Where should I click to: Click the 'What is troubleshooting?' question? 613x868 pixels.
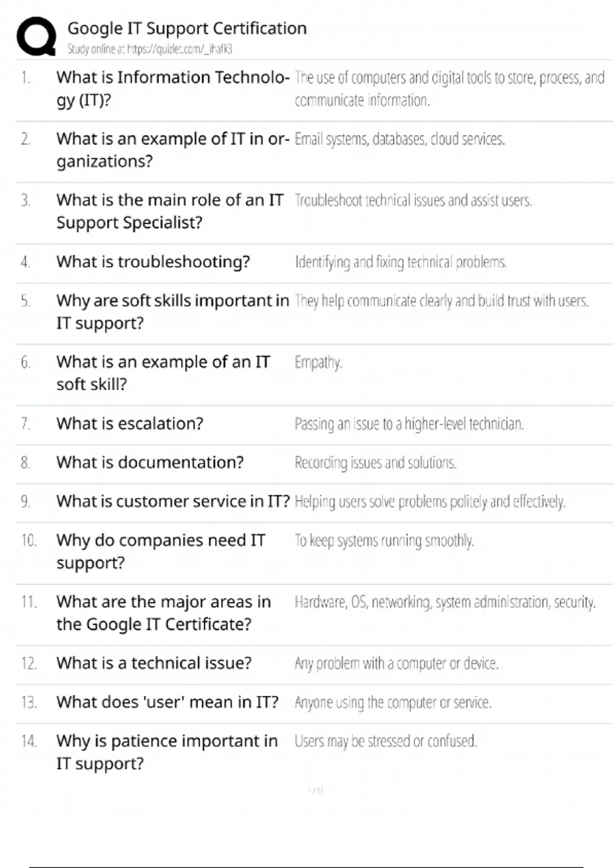point(153,261)
